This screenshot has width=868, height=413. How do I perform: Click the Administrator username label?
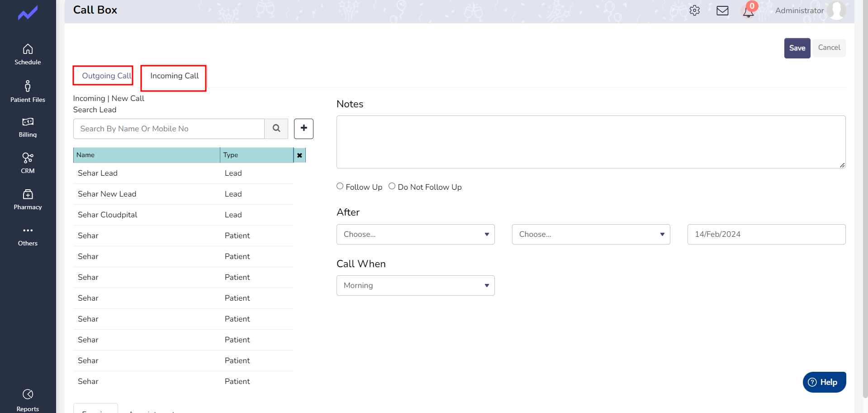(x=799, y=10)
